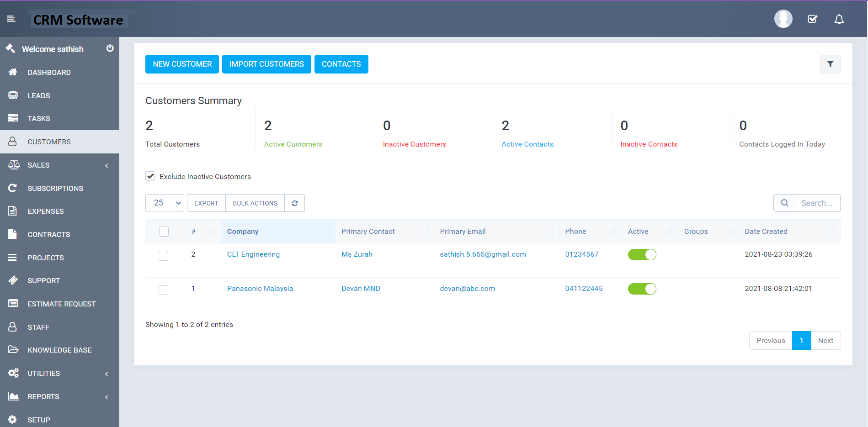The image size is (868, 427).
Task: Click the user profile avatar
Action: [783, 19]
